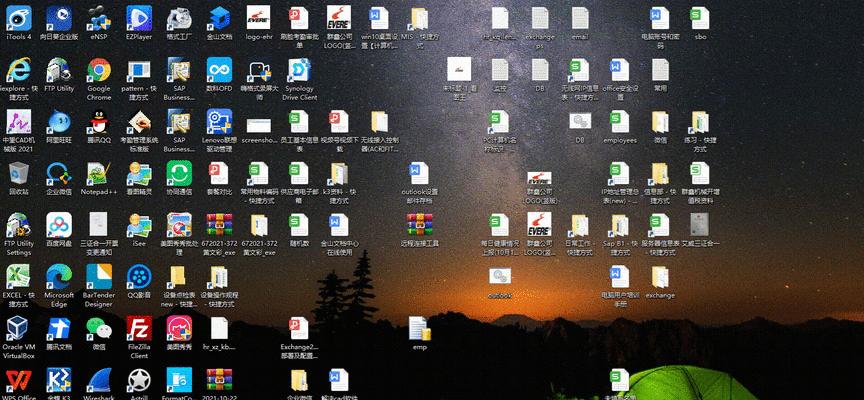Select the 企业微信 app shortcut icon
This screenshot has height=400, width=864.
[x=59, y=174]
